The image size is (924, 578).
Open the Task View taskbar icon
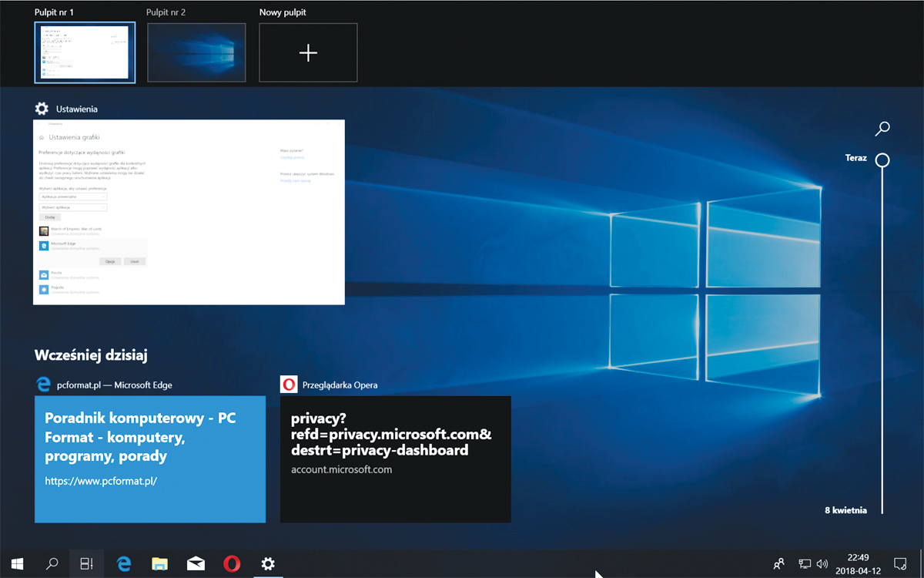click(x=87, y=564)
